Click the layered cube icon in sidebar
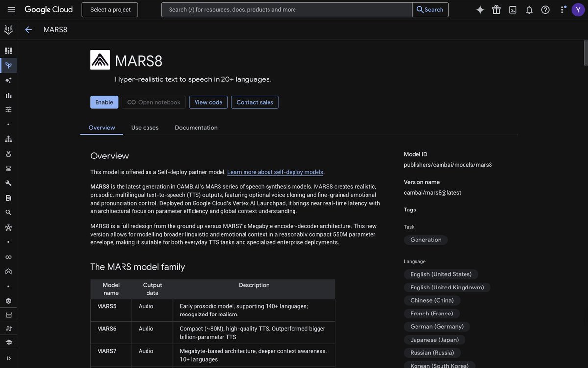Image resolution: width=588 pixels, height=368 pixels. (8, 301)
